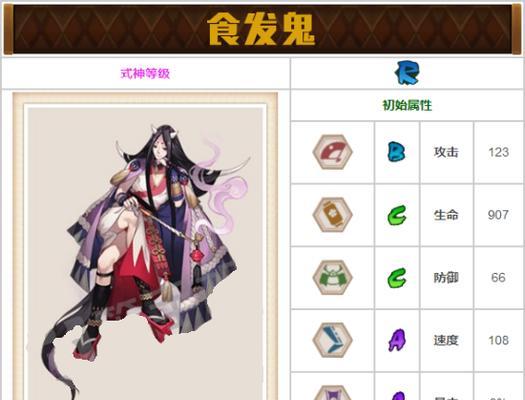Click the health value 907
This screenshot has width=525, height=400.
[499, 215]
